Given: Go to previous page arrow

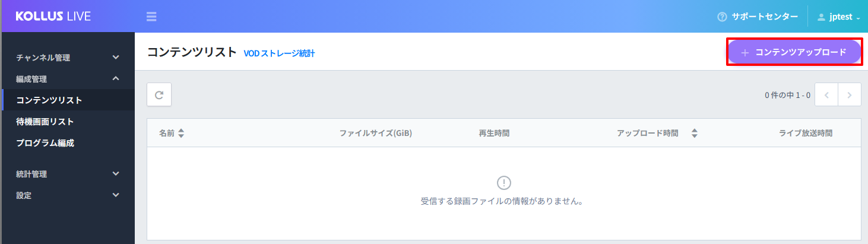Looking at the screenshot, I should [x=826, y=94].
